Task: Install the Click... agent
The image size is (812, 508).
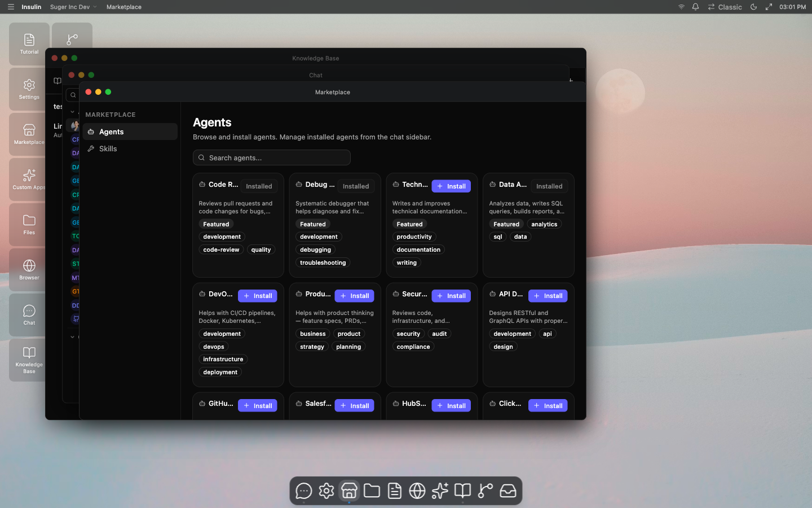Action: click(x=548, y=406)
